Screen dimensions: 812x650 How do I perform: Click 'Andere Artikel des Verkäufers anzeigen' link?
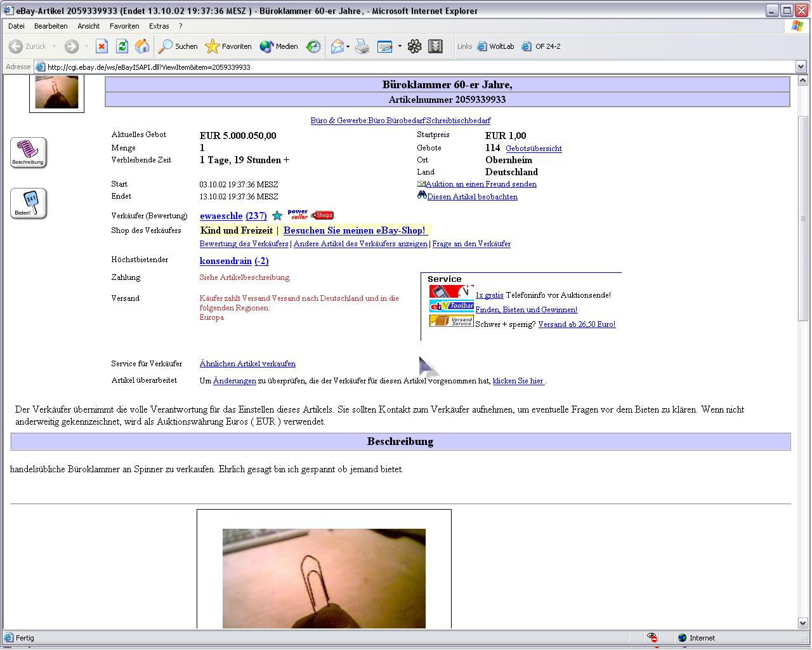(x=360, y=244)
